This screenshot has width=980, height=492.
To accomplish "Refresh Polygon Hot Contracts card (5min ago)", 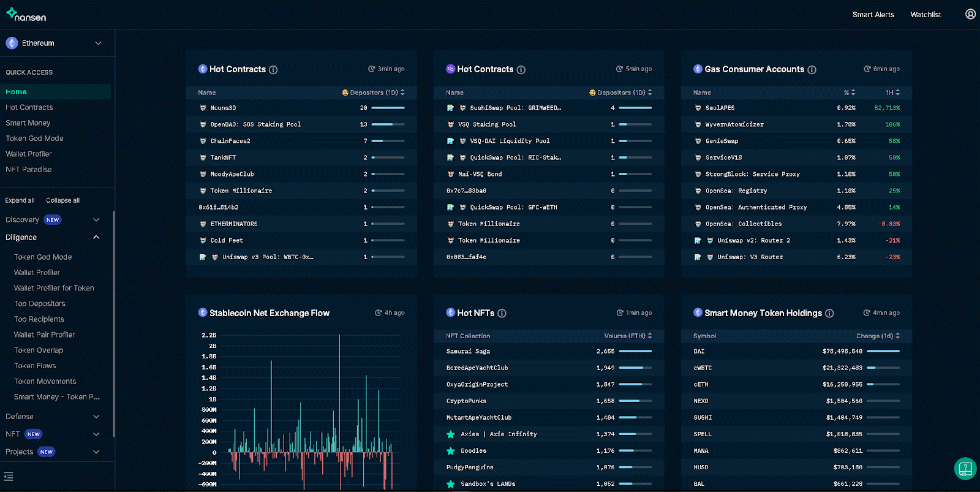I will tap(619, 69).
